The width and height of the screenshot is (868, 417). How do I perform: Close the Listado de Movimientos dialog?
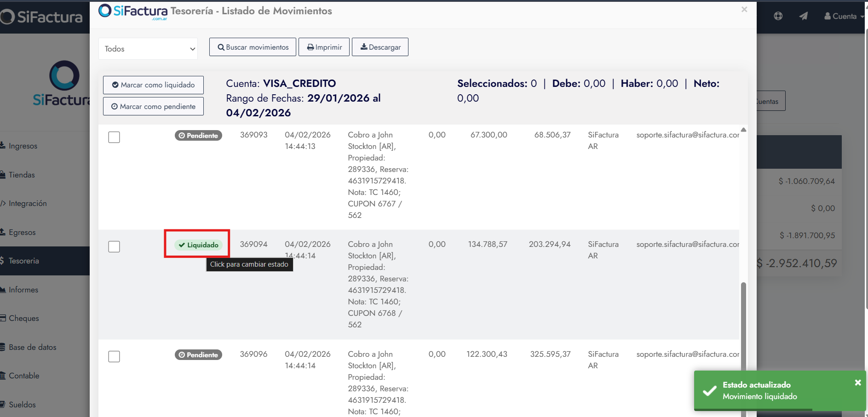[744, 10]
